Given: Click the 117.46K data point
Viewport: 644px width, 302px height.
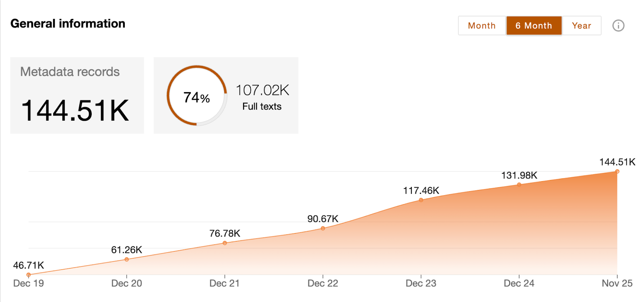Looking at the screenshot, I should pyautogui.click(x=421, y=200).
